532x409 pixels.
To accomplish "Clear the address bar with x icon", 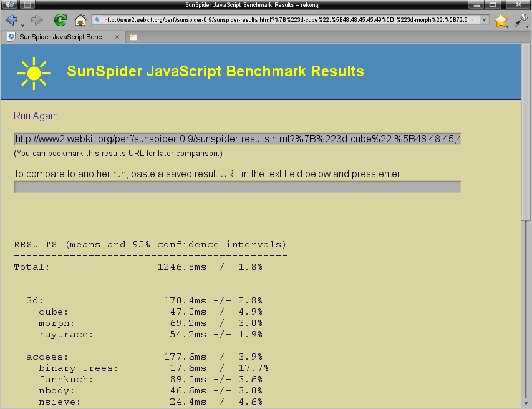I will [x=472, y=20].
